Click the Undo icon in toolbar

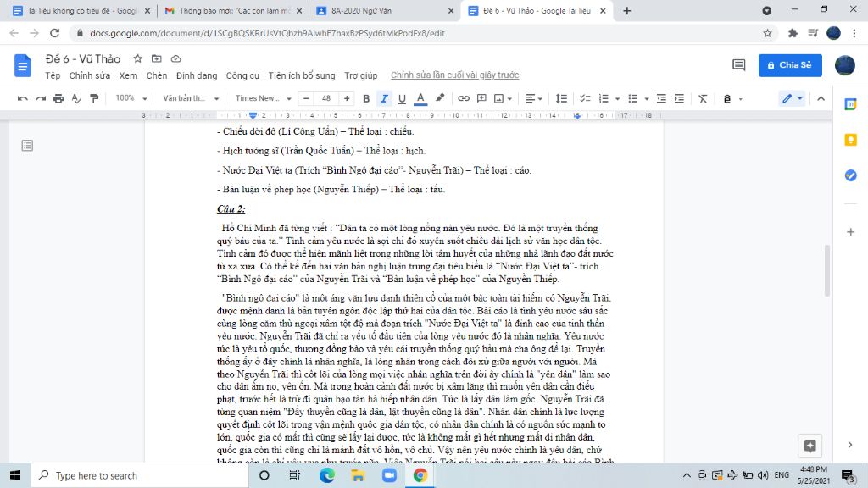point(23,98)
